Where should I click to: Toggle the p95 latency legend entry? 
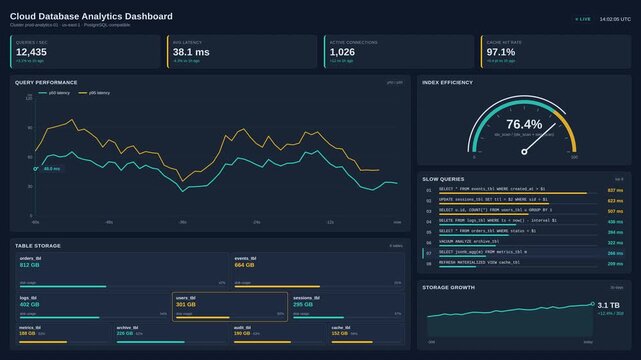94,93
